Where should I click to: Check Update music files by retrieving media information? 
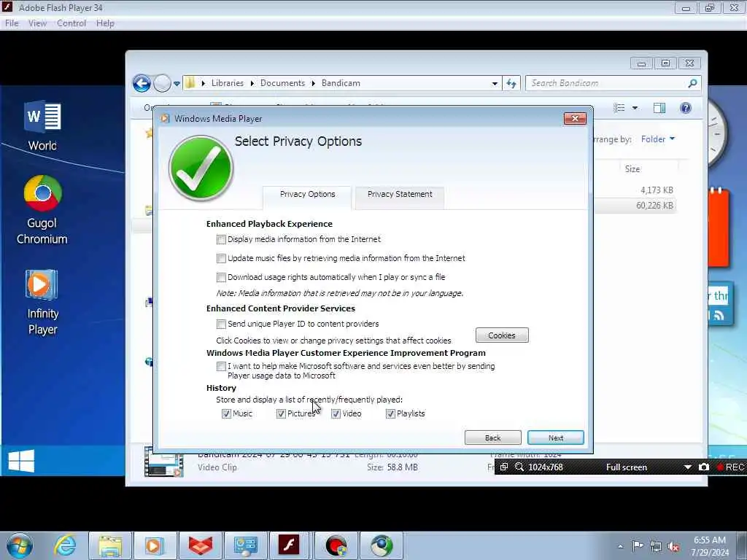click(x=221, y=259)
